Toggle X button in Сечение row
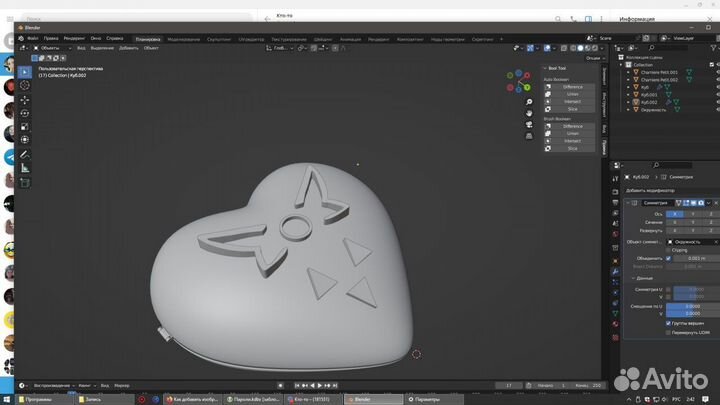Image resolution: width=720 pixels, height=405 pixels. click(x=675, y=222)
